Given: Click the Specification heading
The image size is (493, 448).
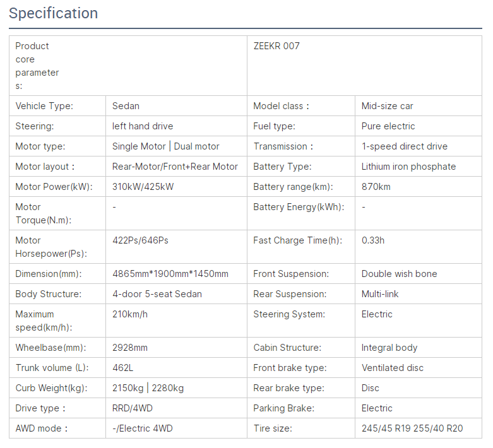Looking at the screenshot, I should coord(54,13).
